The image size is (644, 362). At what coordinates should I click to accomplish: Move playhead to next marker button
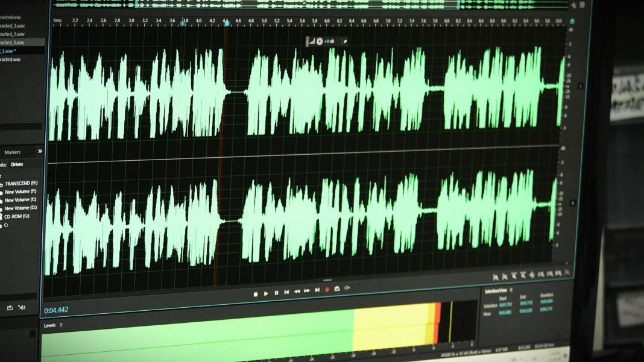click(x=317, y=290)
